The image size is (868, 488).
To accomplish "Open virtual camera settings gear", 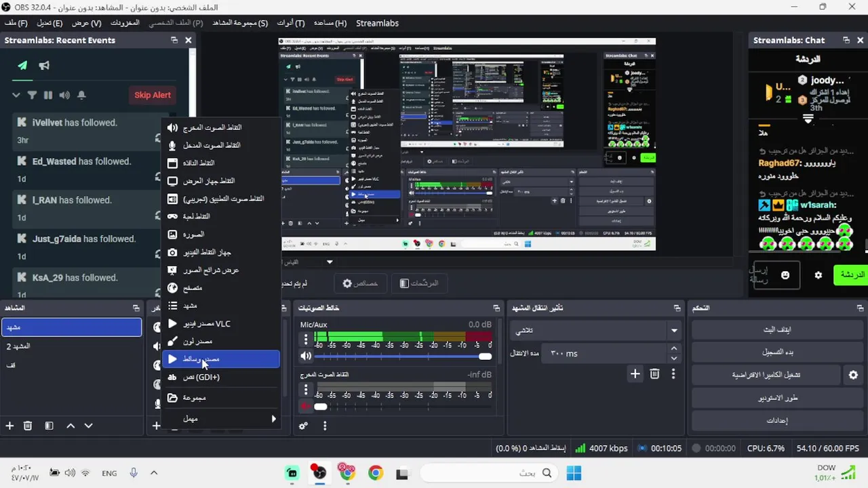I will [x=853, y=375].
